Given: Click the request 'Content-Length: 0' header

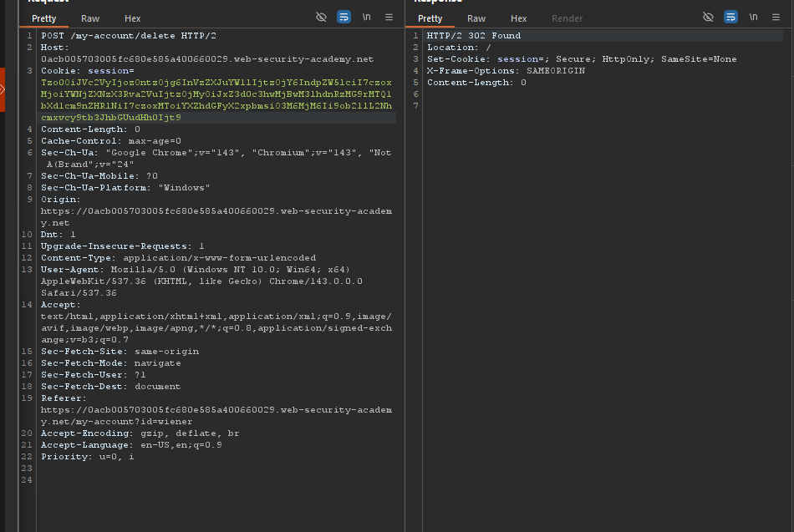Looking at the screenshot, I should coord(90,129).
